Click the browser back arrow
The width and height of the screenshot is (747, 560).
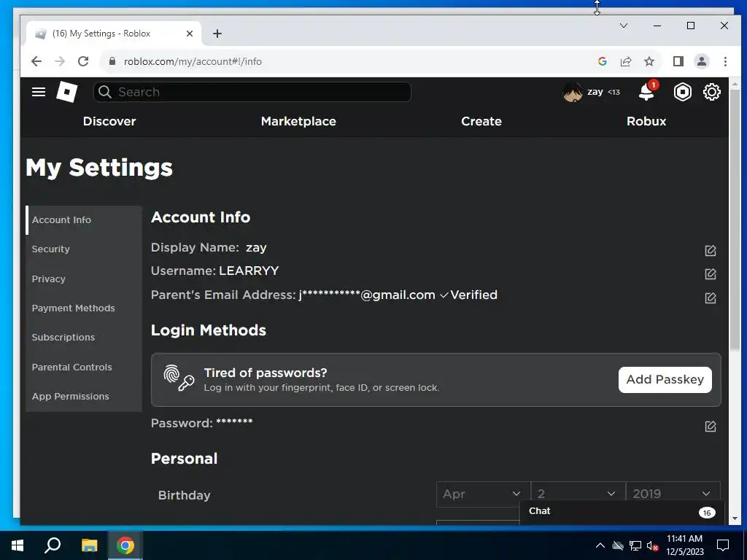pos(36,61)
